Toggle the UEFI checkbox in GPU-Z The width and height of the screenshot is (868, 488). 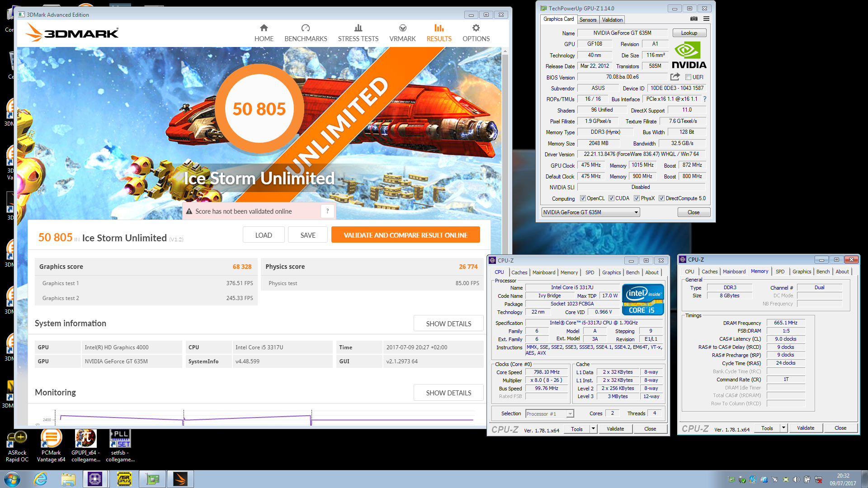pyautogui.click(x=688, y=77)
